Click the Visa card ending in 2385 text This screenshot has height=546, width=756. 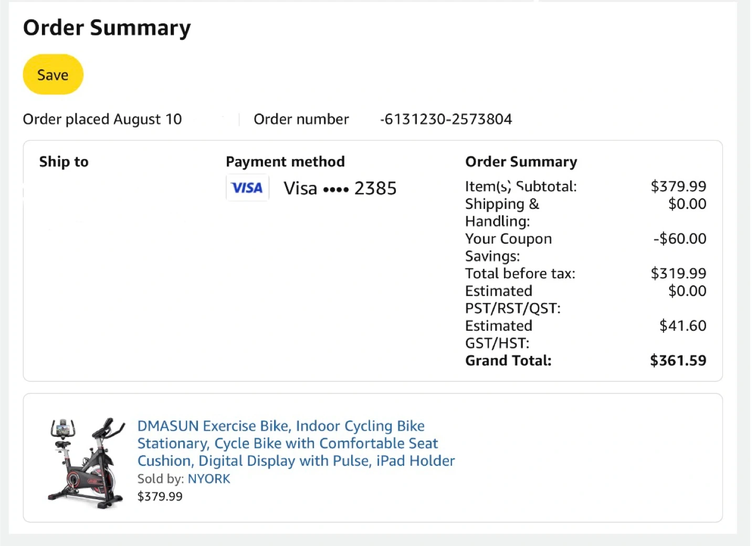(340, 188)
